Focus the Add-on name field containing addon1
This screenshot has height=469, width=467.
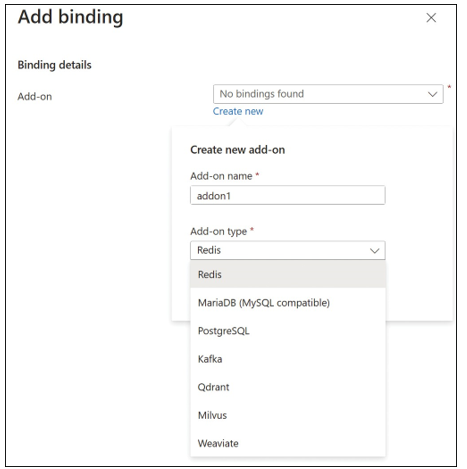click(288, 195)
